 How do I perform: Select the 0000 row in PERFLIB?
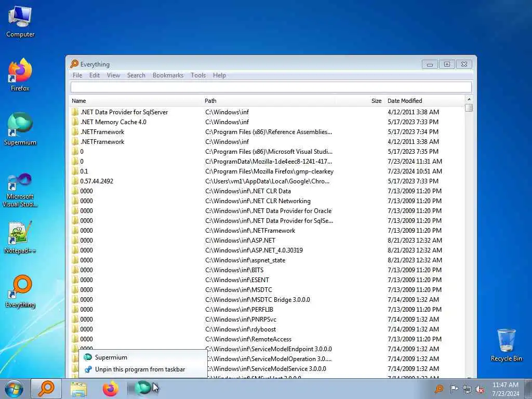coord(268,309)
